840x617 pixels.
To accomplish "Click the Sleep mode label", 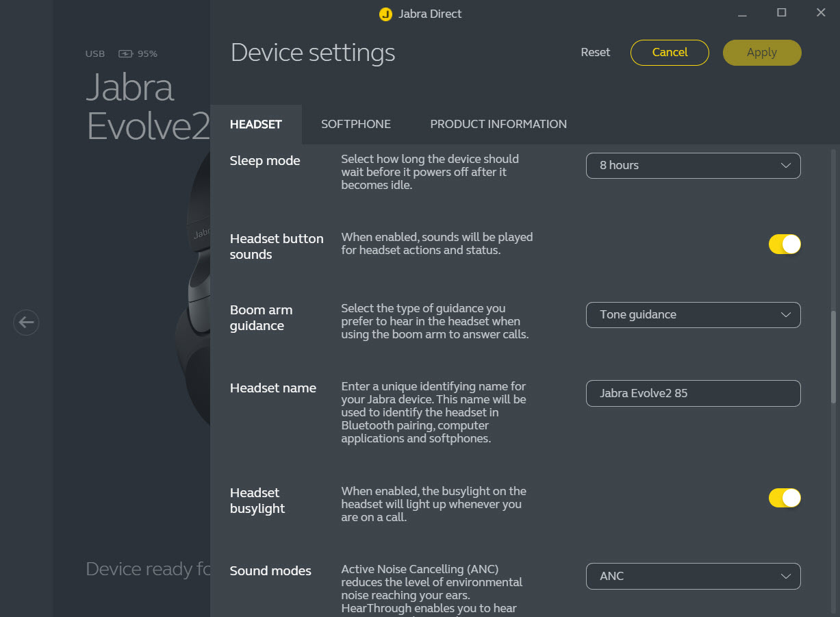I will [x=265, y=161].
